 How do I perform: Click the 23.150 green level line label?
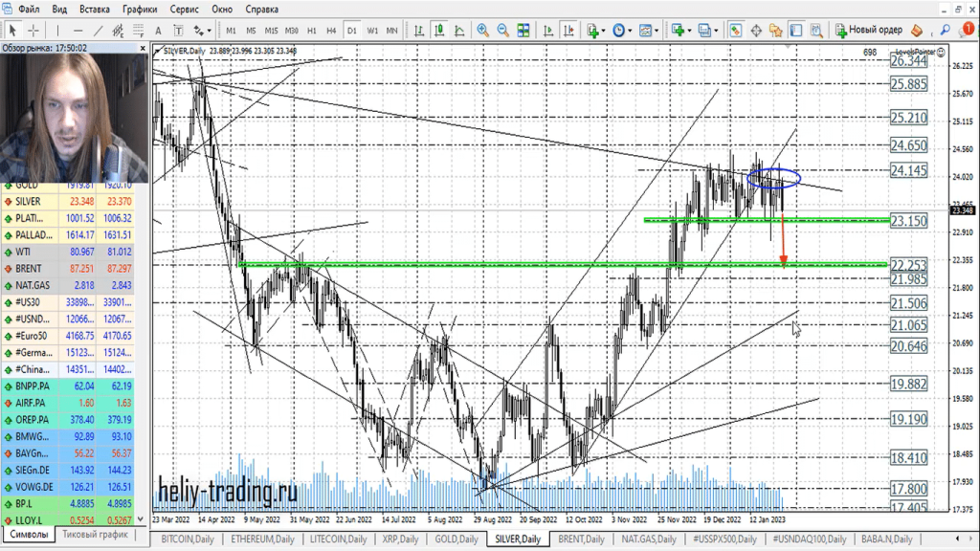pyautogui.click(x=907, y=221)
